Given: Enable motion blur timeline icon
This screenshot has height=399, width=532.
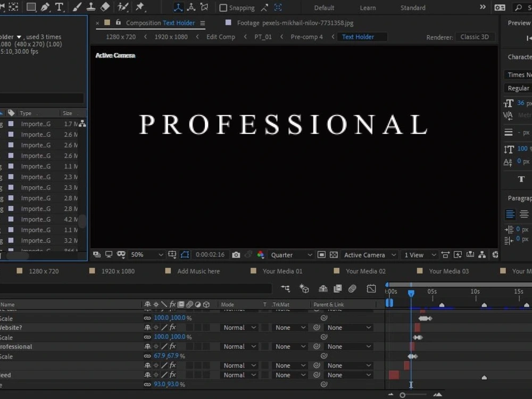Looking at the screenshot, I should [353, 289].
